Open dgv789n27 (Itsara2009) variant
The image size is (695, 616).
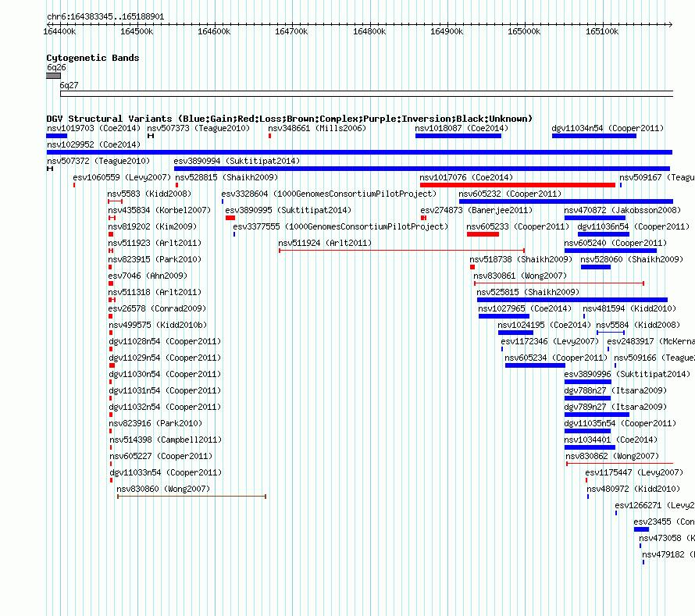[615, 407]
